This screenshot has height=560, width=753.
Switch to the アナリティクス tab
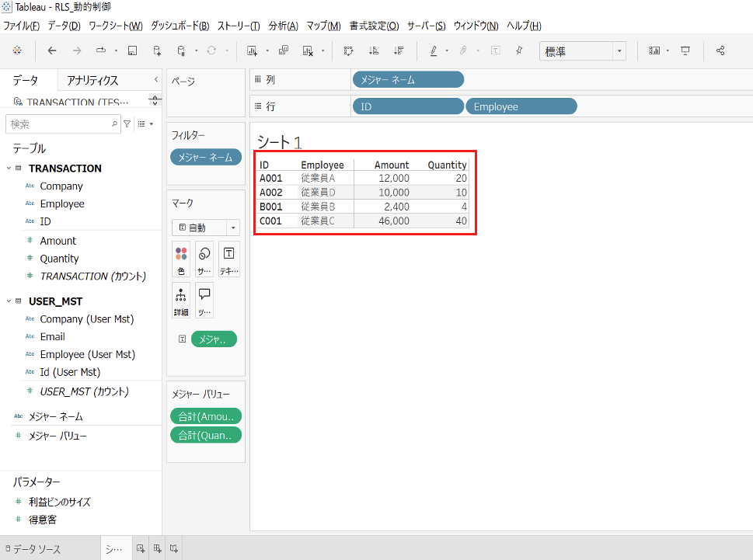[92, 81]
